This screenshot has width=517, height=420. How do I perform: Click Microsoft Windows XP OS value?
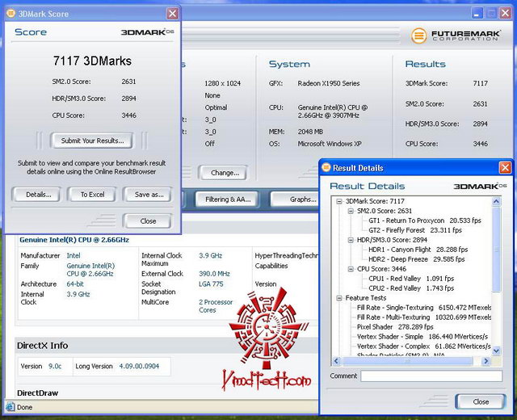(x=330, y=144)
